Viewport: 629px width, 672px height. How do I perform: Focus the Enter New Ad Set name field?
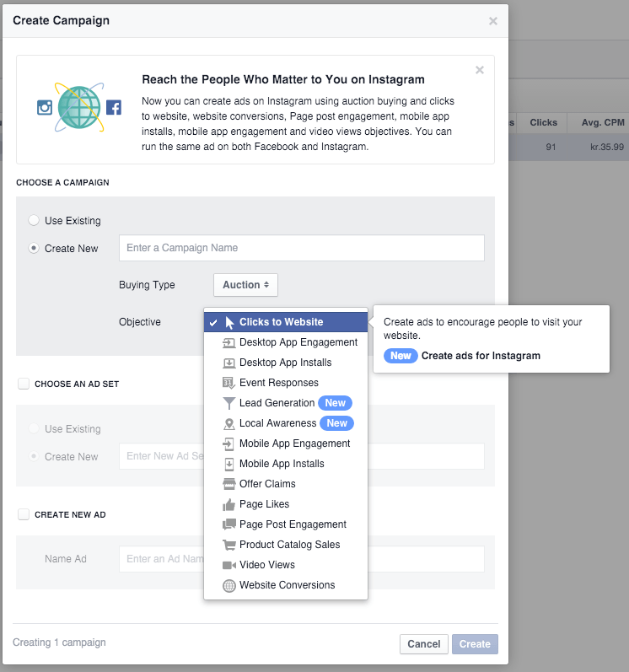[302, 456]
